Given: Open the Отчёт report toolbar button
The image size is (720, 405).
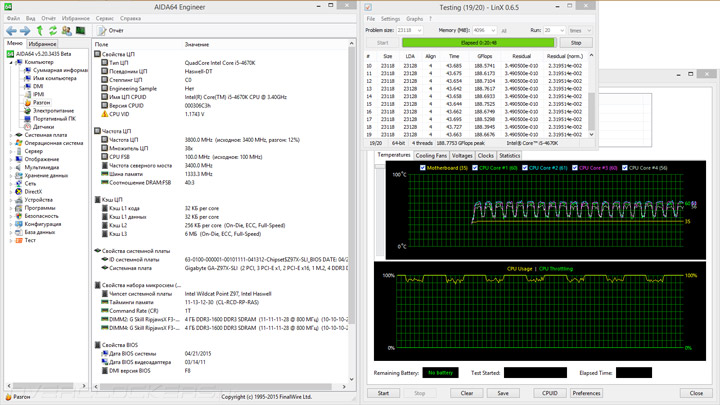Looking at the screenshot, I should click(110, 31).
